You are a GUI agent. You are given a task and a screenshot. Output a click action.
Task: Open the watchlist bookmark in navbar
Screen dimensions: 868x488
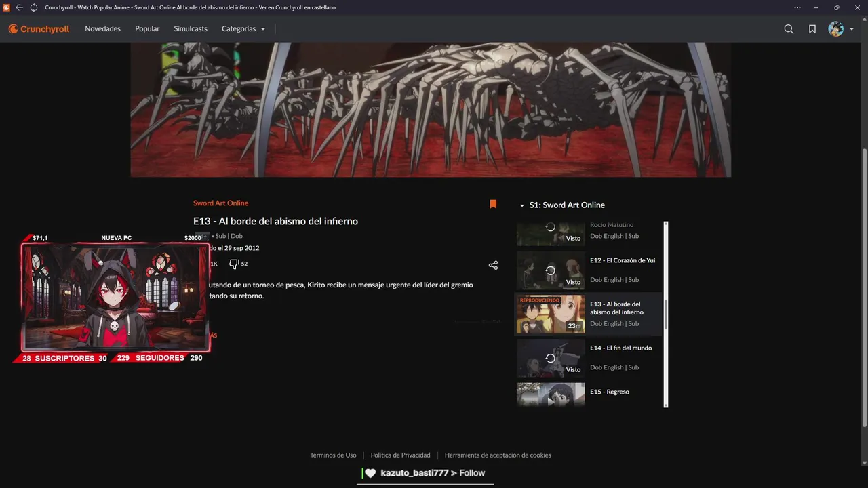click(x=812, y=29)
